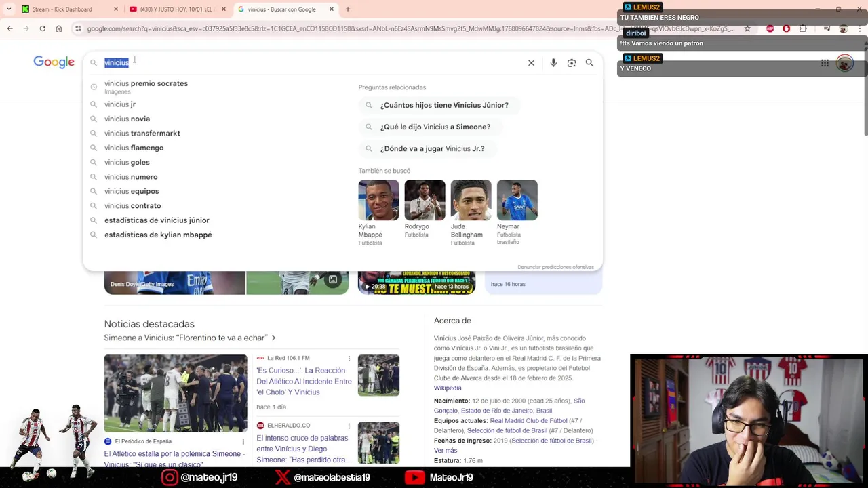Image resolution: width=868 pixels, height=488 pixels.
Task: Open La Red 'Es Curioso' article link
Action: point(304,381)
